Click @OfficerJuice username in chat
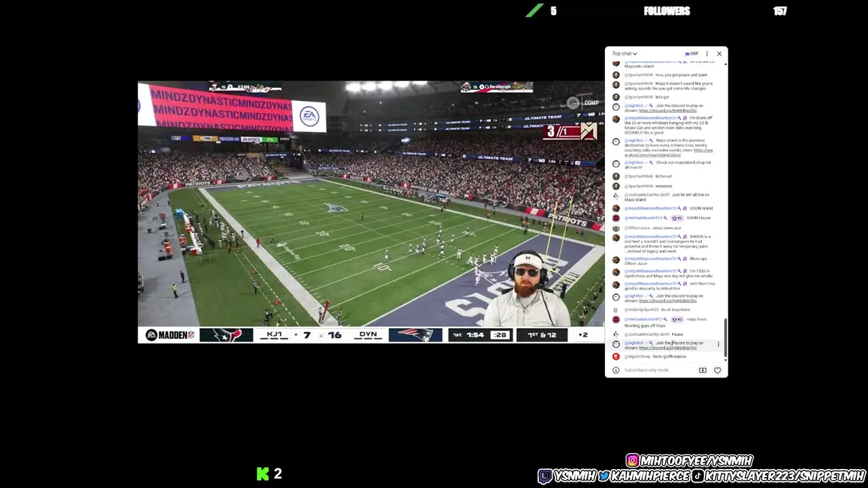This screenshot has width=868, height=488. click(637, 228)
